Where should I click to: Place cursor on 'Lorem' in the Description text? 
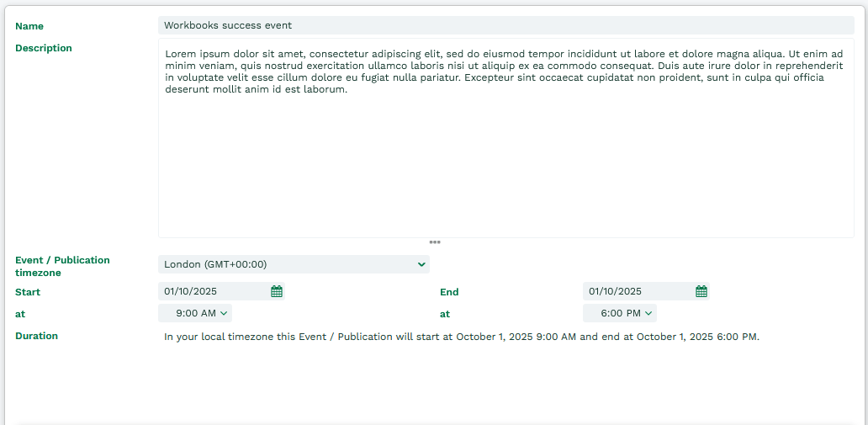[x=180, y=53]
